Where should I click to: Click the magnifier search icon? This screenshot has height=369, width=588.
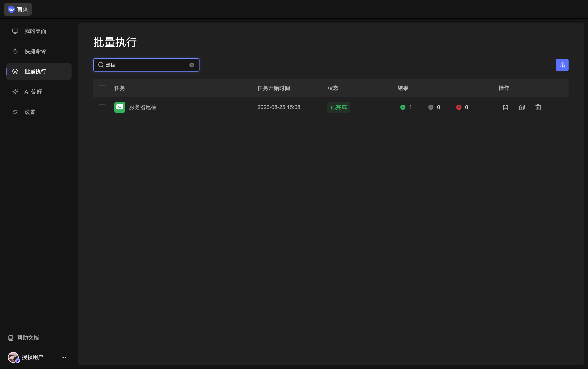click(x=101, y=65)
